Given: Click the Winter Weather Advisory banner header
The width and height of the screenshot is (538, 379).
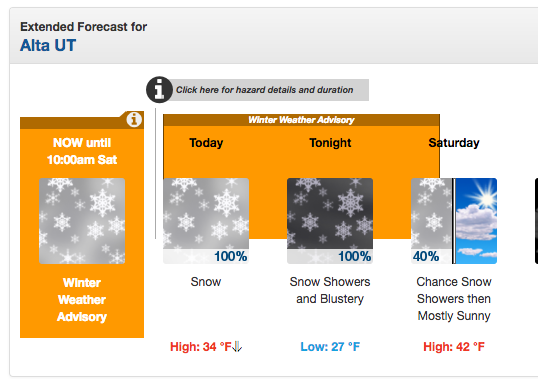Looking at the screenshot, I should (301, 120).
